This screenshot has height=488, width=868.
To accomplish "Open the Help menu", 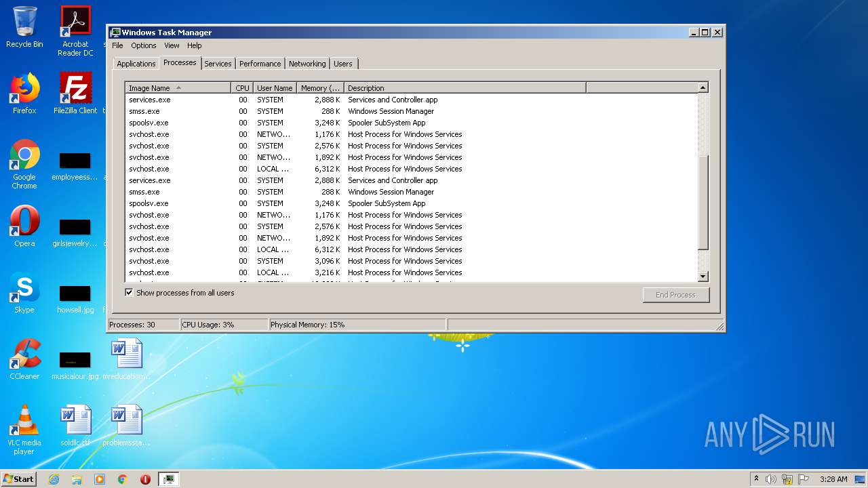I will click(x=195, y=45).
